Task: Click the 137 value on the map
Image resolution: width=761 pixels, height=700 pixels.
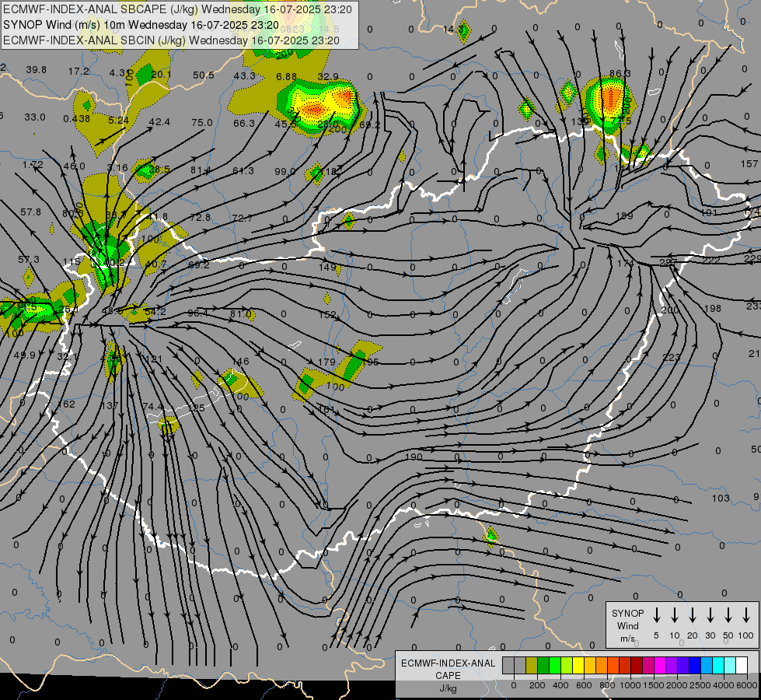Action: coord(110,405)
